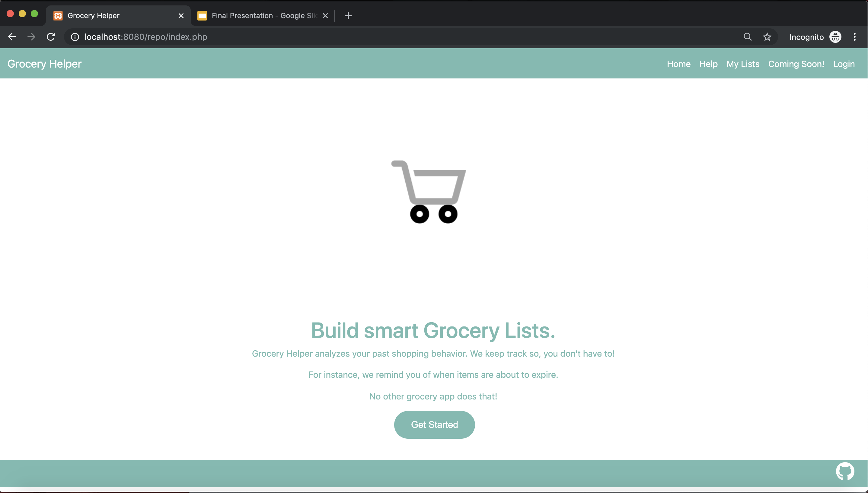Click 'For instance, we remind you' text line
The image size is (868, 493).
point(433,375)
